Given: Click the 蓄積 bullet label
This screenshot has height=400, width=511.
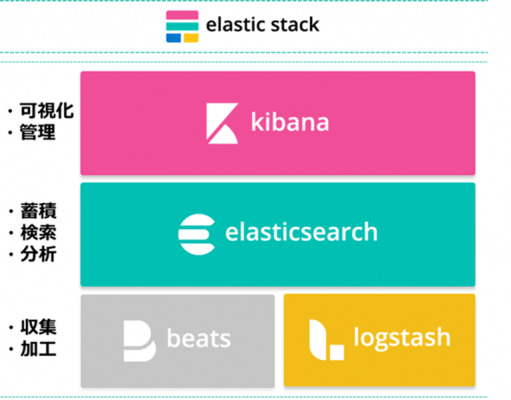Looking at the screenshot, I should point(38,211).
